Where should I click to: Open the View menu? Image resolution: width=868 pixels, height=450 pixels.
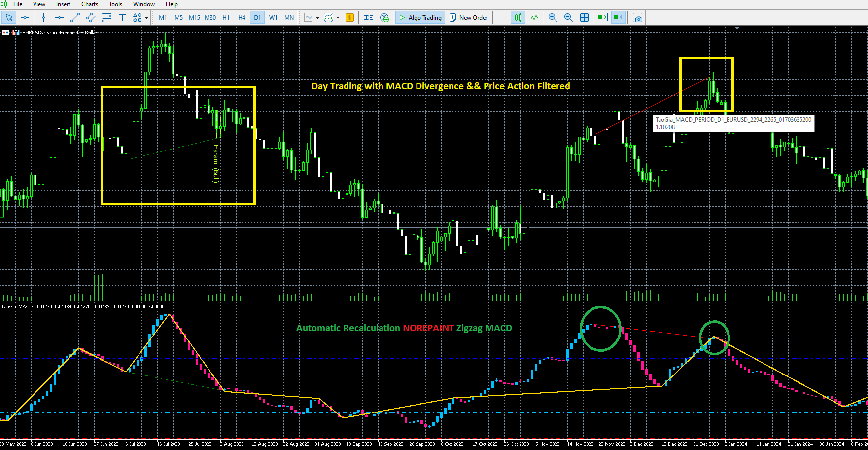[39, 4]
